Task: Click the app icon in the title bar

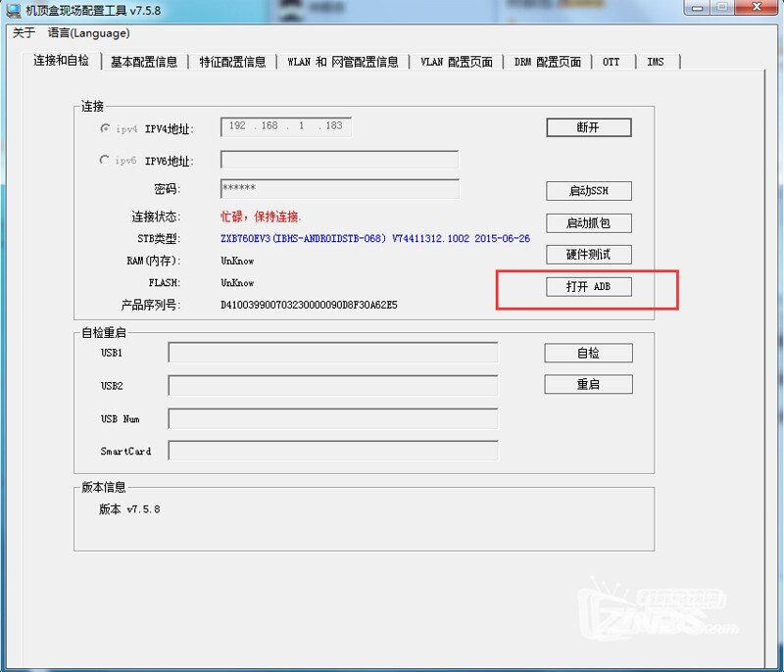Action: 13,10
